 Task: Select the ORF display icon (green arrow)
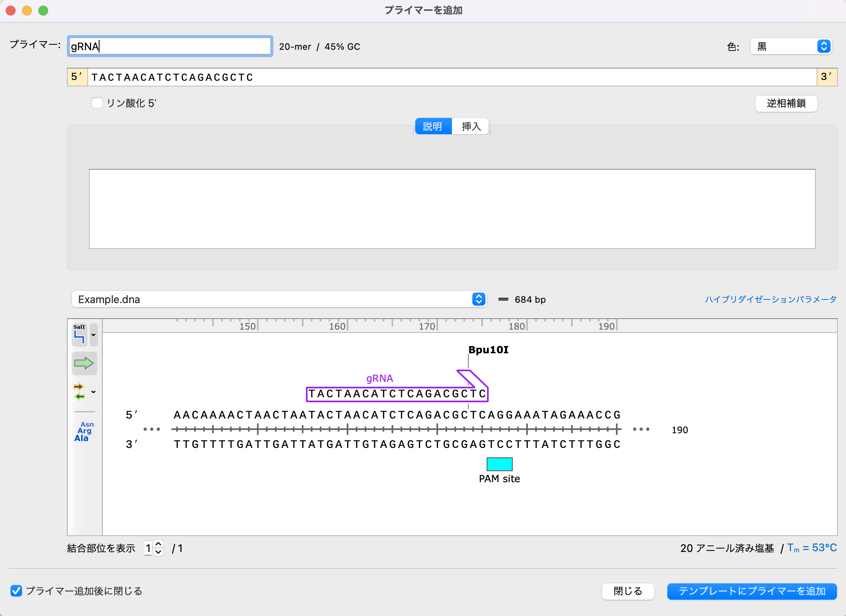[x=84, y=363]
